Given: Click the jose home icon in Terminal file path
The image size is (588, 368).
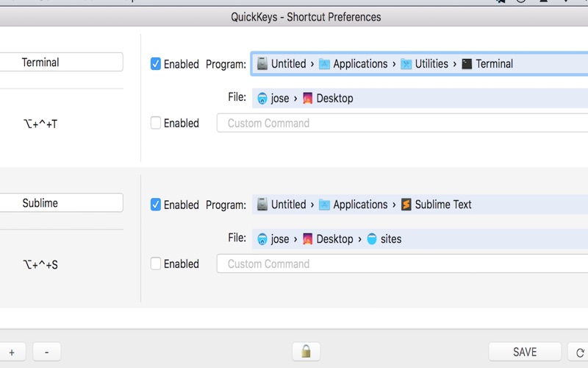Looking at the screenshot, I should (262, 99).
